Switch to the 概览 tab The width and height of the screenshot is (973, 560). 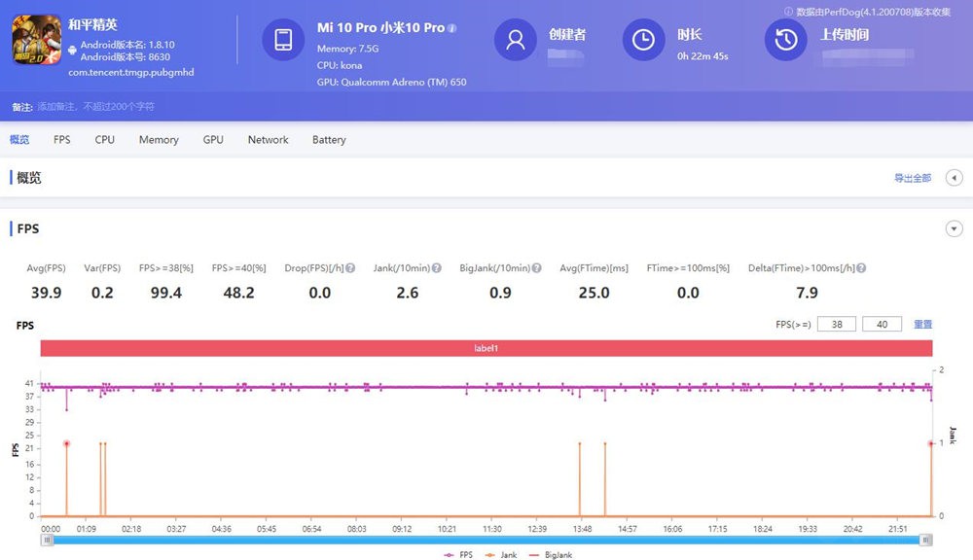19,140
